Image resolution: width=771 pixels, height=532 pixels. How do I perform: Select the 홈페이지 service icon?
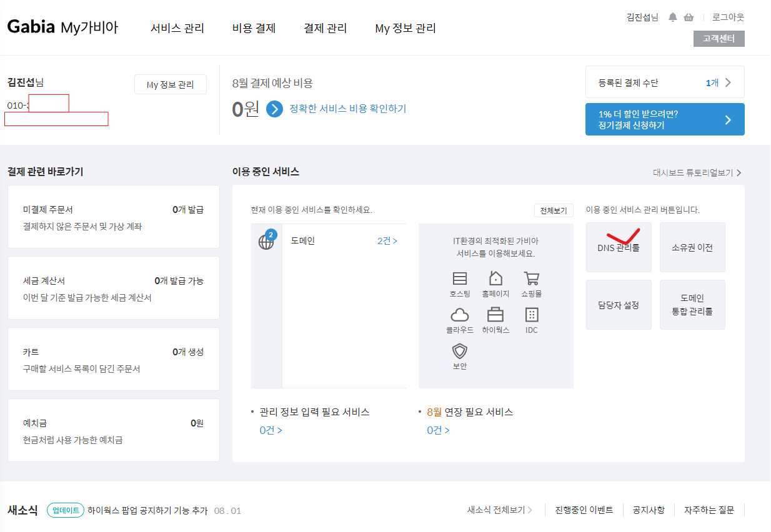point(495,279)
